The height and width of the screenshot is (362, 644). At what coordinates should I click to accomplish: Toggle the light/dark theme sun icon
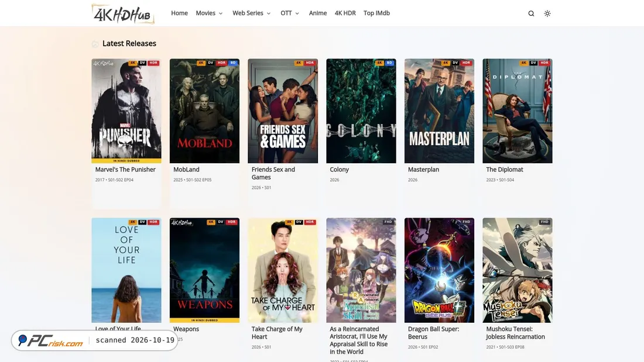pyautogui.click(x=547, y=13)
